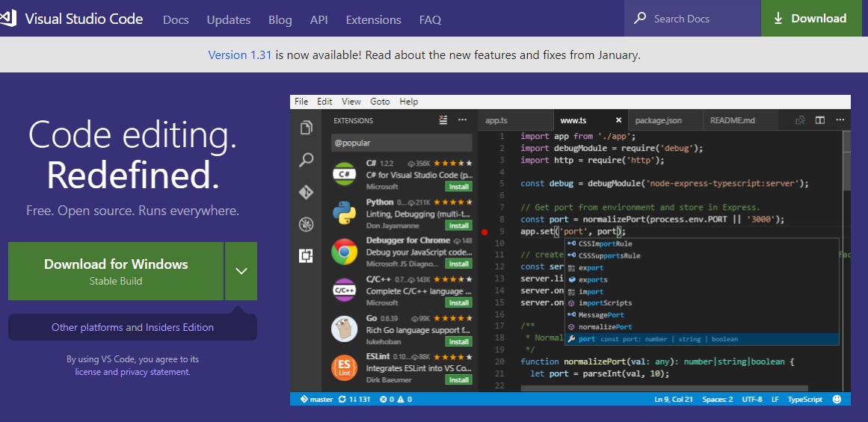Click UTF-8 encoding in status bar
Screen dimensions: 868x422
click(752, 400)
